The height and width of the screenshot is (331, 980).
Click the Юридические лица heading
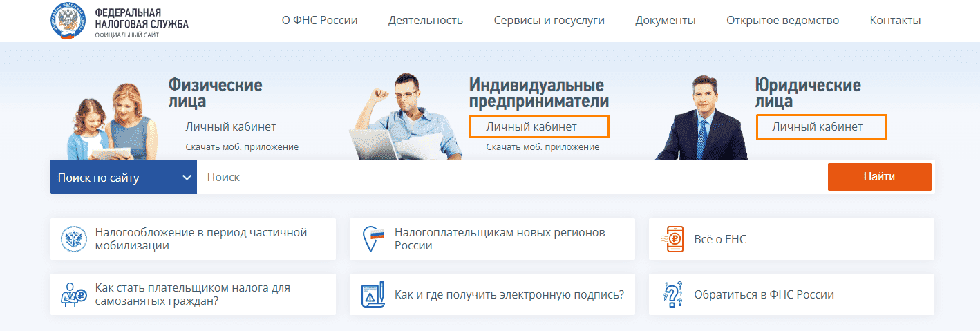click(x=808, y=93)
